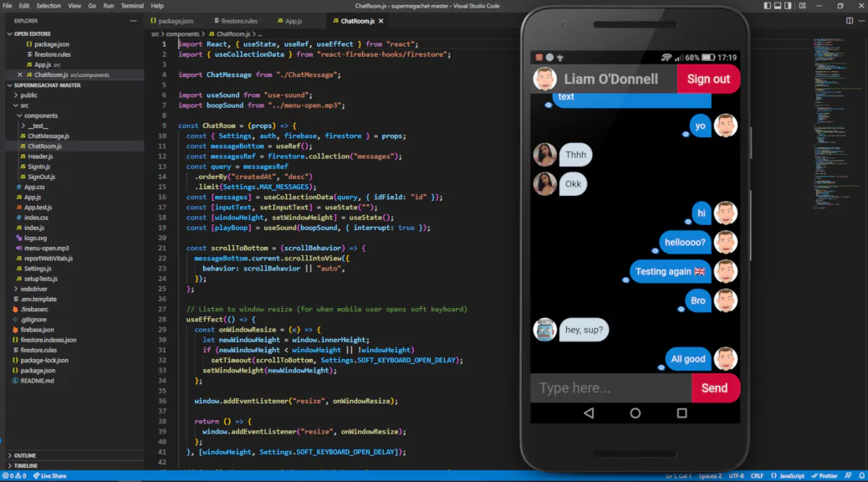Open logo.svg in the file tree

point(35,238)
